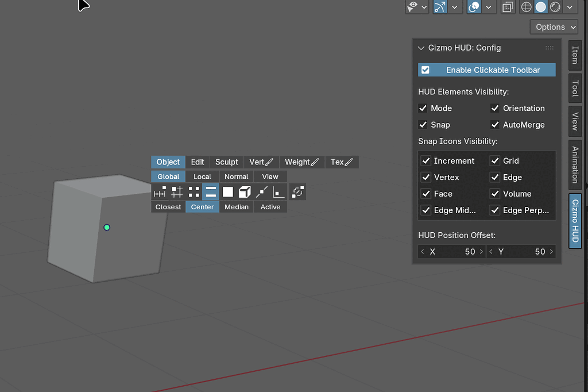Toggle the Vertex snap icon checkbox
The width and height of the screenshot is (588, 392).
[426, 177]
